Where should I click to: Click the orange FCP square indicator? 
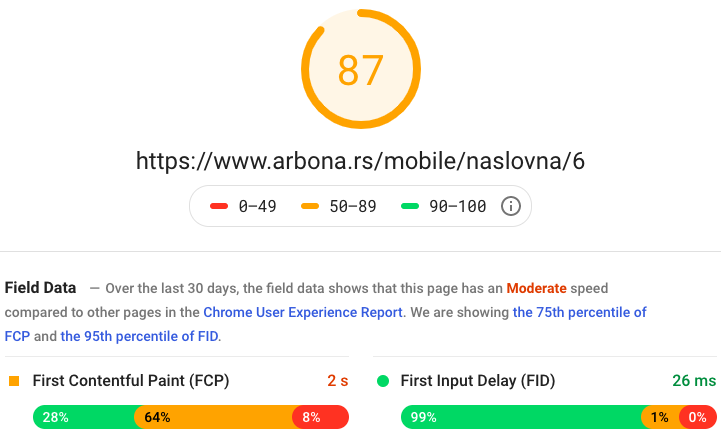[14, 381]
